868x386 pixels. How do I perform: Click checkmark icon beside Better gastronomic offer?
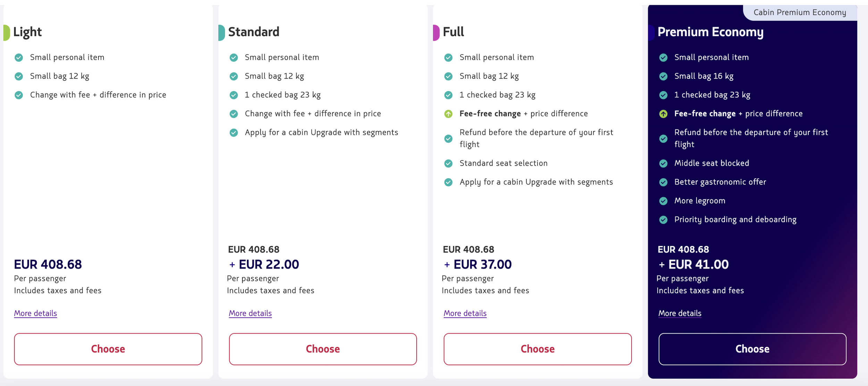coord(663,182)
